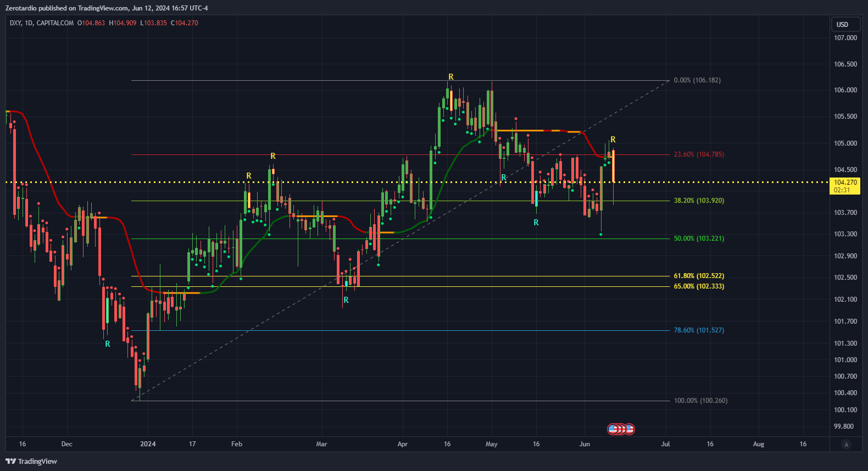Click the 105.500 price axis label
The image size is (868, 471).
(x=845, y=117)
